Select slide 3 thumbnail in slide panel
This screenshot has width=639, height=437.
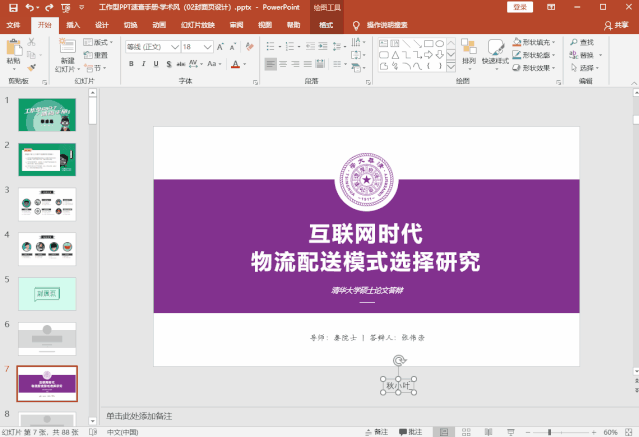point(47,203)
